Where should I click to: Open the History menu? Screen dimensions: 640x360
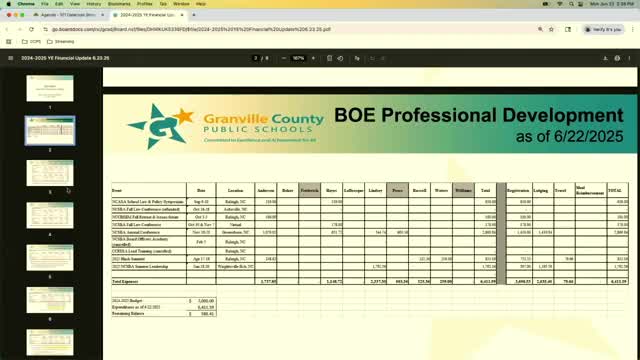tap(93, 4)
